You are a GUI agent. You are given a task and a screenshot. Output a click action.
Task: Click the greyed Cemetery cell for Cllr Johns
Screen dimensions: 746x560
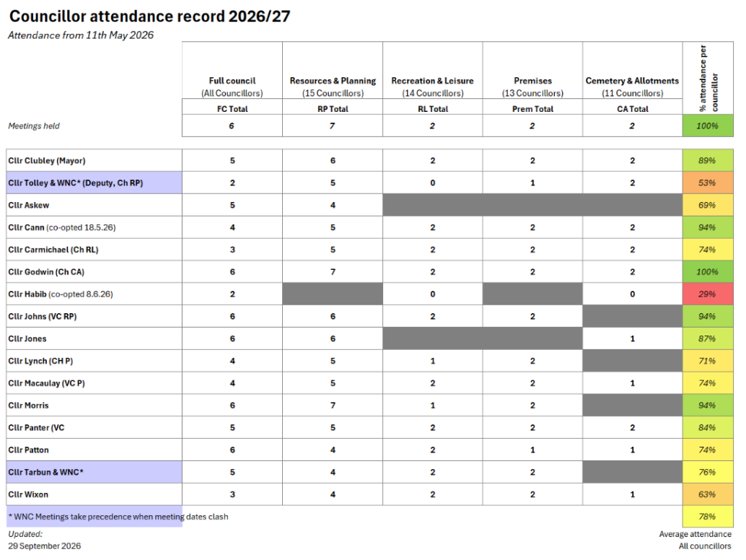pos(632,316)
